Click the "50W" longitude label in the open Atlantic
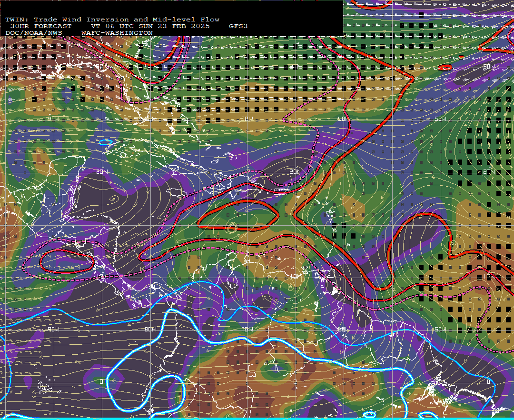Viewport: 514px width, 420px height. coord(440,119)
